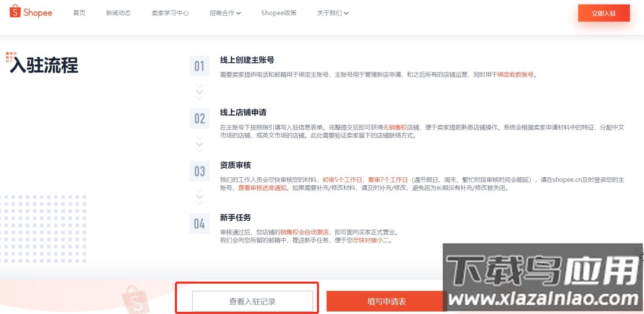The height and width of the screenshot is (314, 644).
Task: Follow the 绑定收款账号 red link
Action: 515,75
